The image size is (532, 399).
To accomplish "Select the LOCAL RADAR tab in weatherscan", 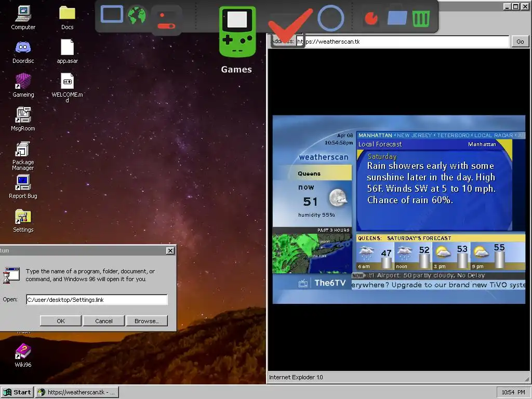I will pyautogui.click(x=494, y=136).
